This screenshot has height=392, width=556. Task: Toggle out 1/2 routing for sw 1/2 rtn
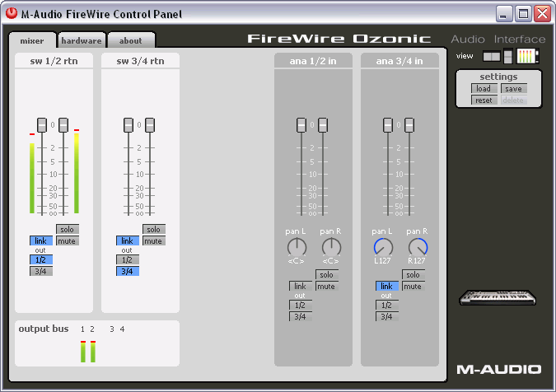point(41,259)
